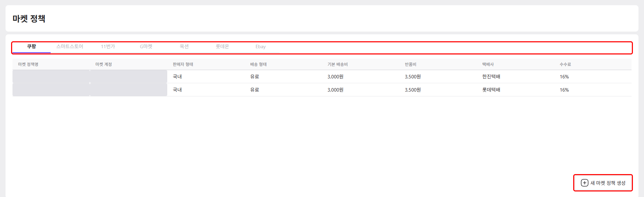This screenshot has height=197, width=644.
Task: Select the 쿠팡 tab
Action: pyautogui.click(x=32, y=46)
